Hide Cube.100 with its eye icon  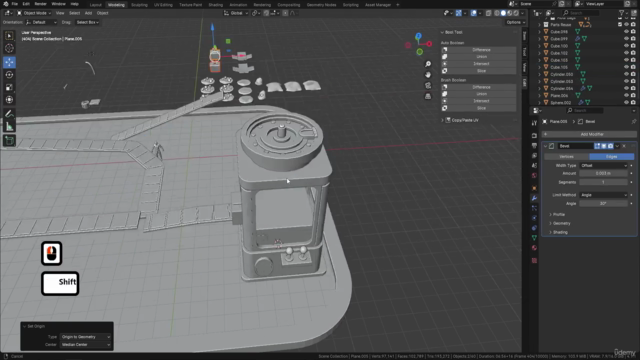coord(626,46)
